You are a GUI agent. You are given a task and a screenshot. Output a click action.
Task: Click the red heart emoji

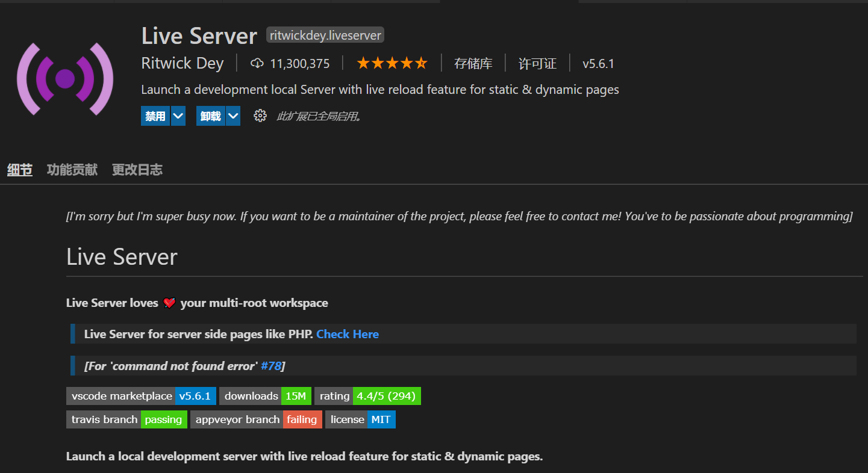[169, 303]
